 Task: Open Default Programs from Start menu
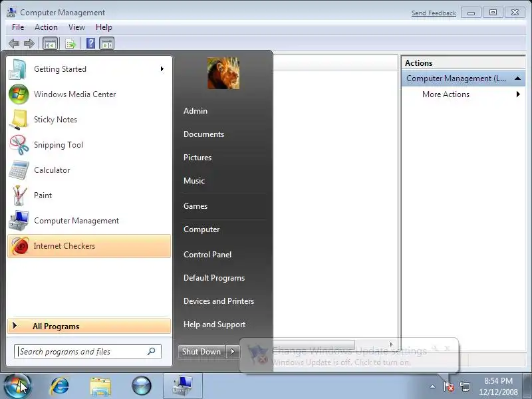click(214, 278)
